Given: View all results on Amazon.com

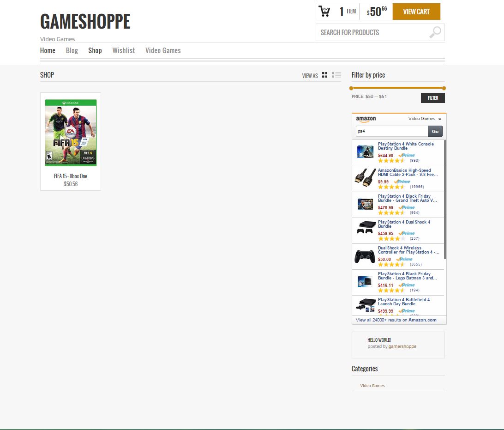Looking at the screenshot, I should point(396,320).
